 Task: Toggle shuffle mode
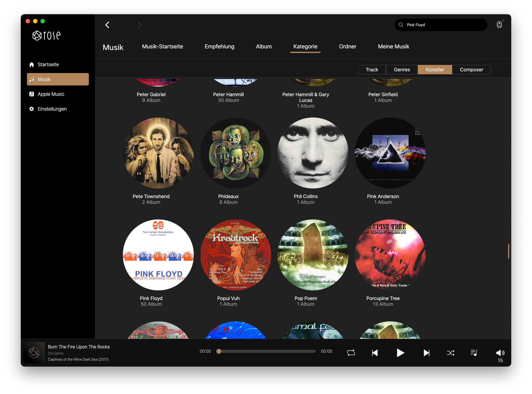[450, 353]
